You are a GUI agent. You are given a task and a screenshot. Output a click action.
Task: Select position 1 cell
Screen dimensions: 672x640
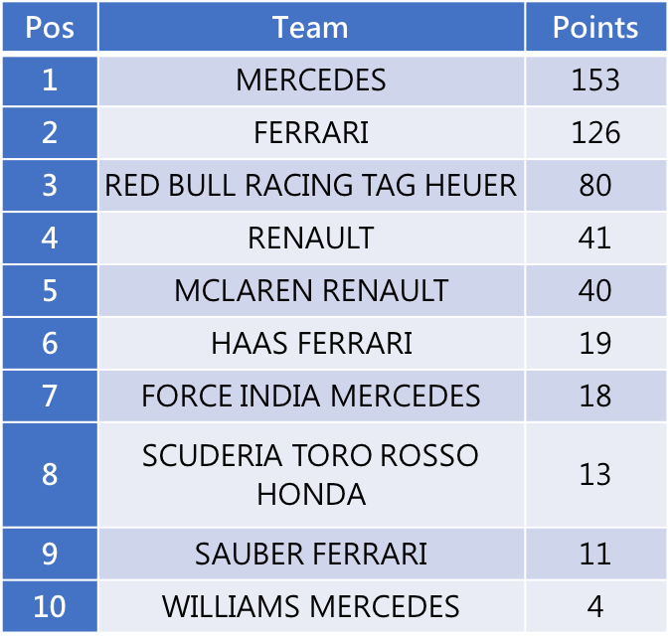(50, 80)
